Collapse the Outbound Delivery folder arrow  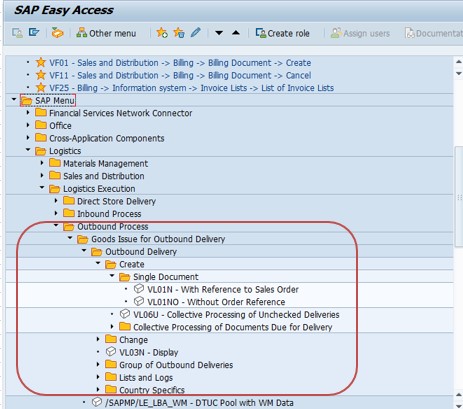tap(84, 250)
